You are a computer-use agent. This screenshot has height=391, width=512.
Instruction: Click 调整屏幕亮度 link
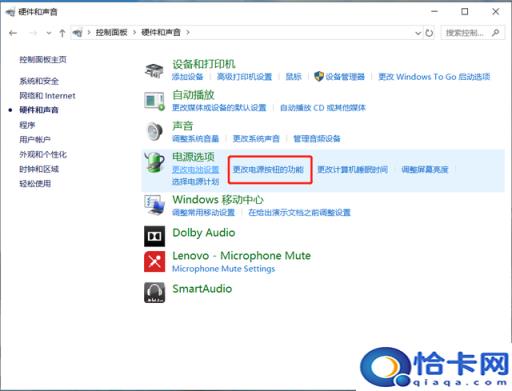coord(425,170)
